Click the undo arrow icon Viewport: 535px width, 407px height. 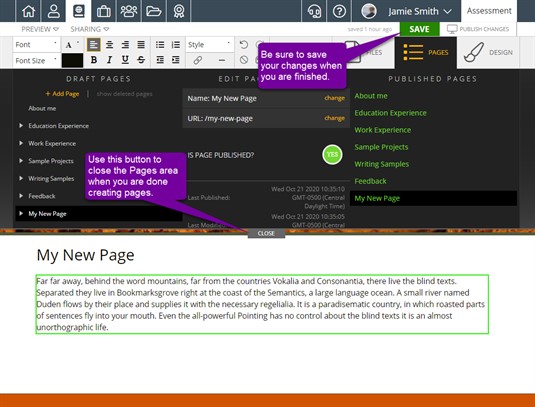point(243,45)
